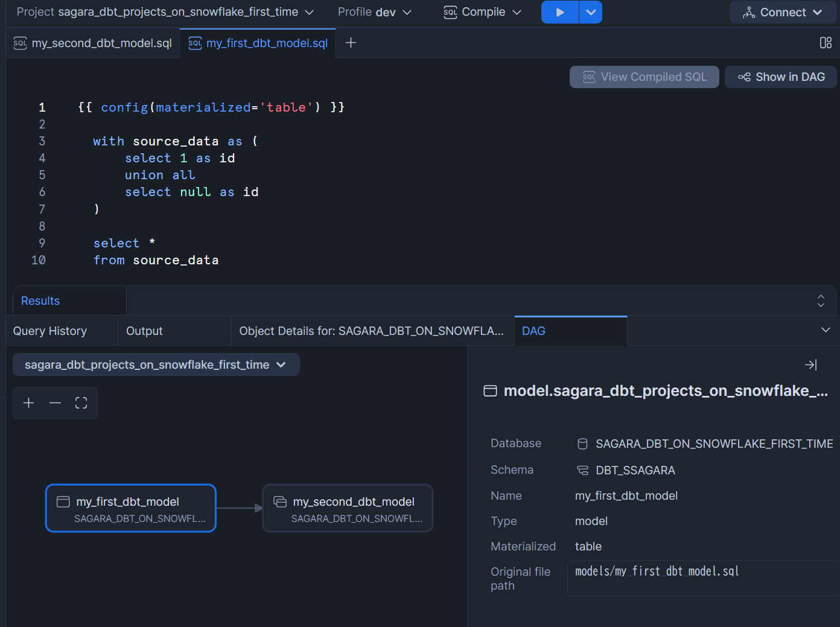
Task: Click the 'select null as id' line
Action: tap(191, 192)
